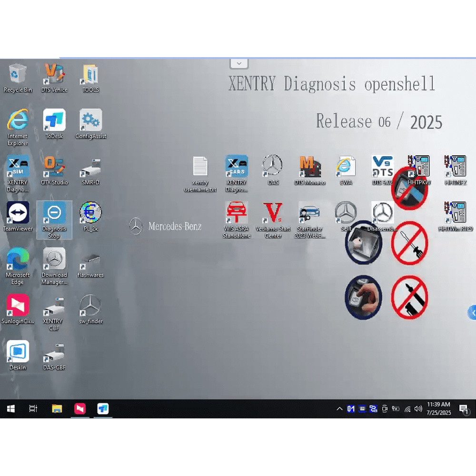Image resolution: width=476 pixels, height=476 pixels.
Task: Open xentry username.txt file
Action: tap(200, 174)
